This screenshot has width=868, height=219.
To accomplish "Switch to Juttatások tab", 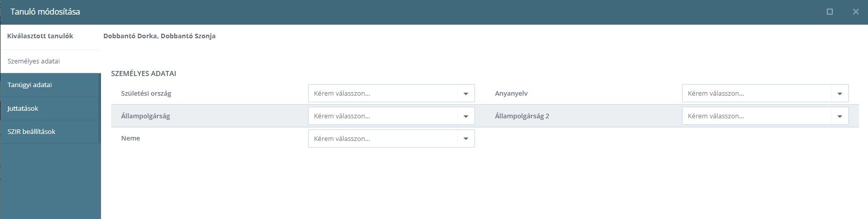I will (x=50, y=108).
